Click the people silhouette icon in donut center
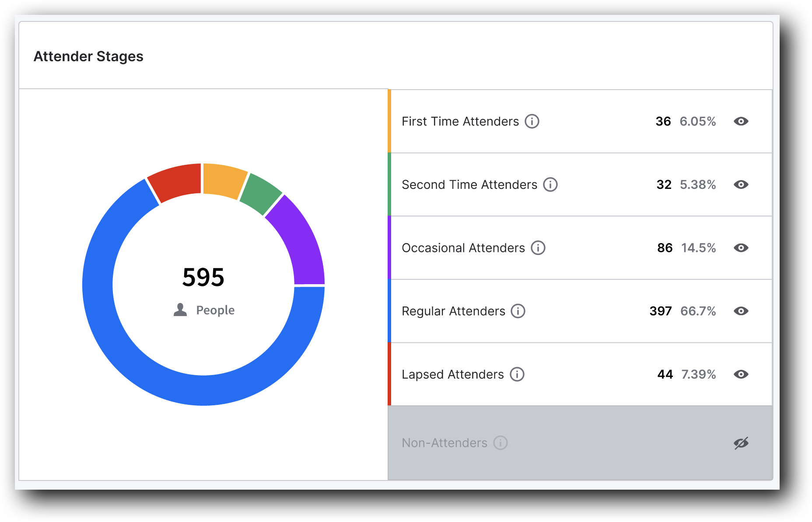Image resolution: width=812 pixels, height=522 pixels. (x=180, y=310)
